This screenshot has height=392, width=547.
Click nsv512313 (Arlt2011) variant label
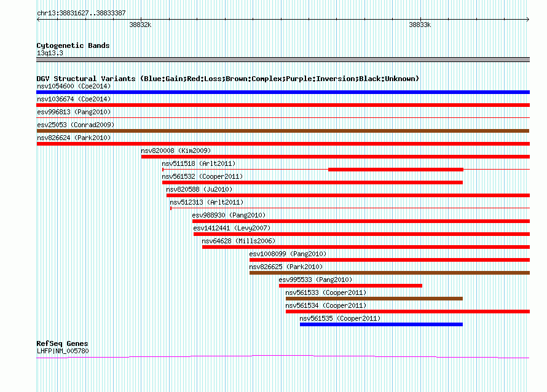pos(207,202)
